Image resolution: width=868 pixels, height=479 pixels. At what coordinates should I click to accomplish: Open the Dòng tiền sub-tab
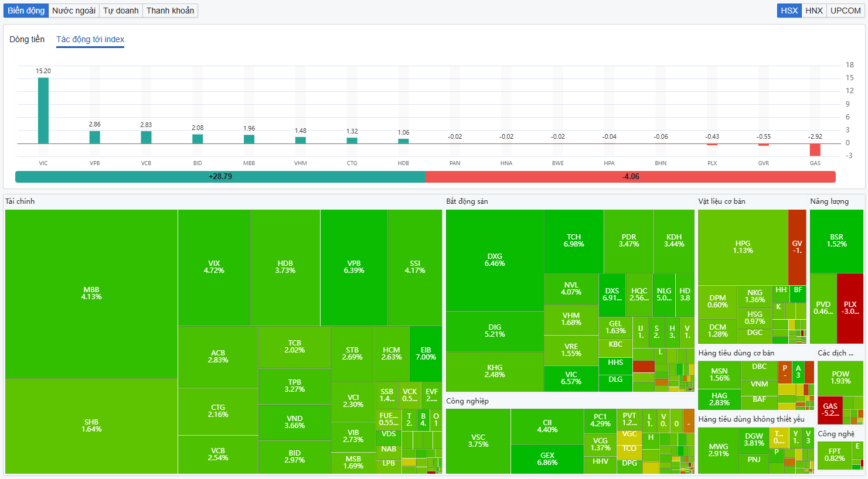[x=27, y=39]
